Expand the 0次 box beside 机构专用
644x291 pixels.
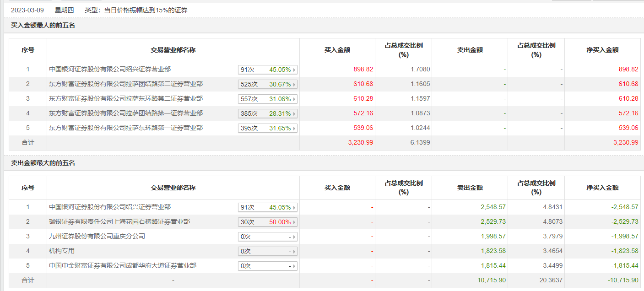click(268, 251)
